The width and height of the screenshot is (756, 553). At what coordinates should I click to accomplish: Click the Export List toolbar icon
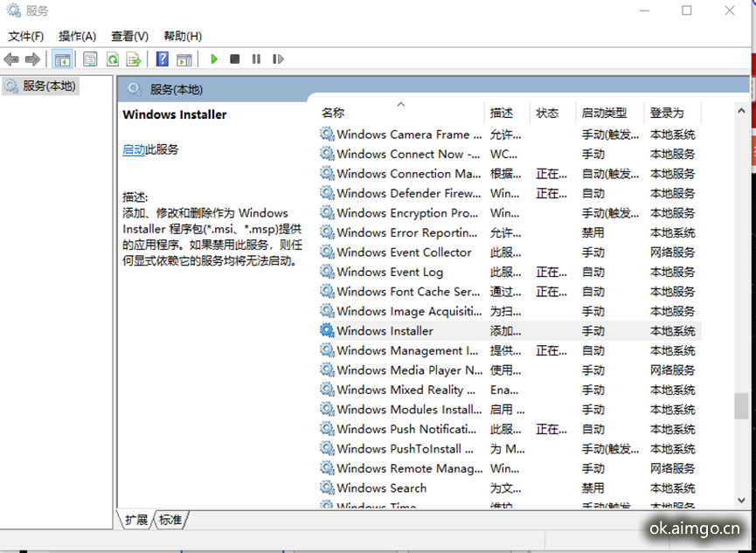point(134,59)
